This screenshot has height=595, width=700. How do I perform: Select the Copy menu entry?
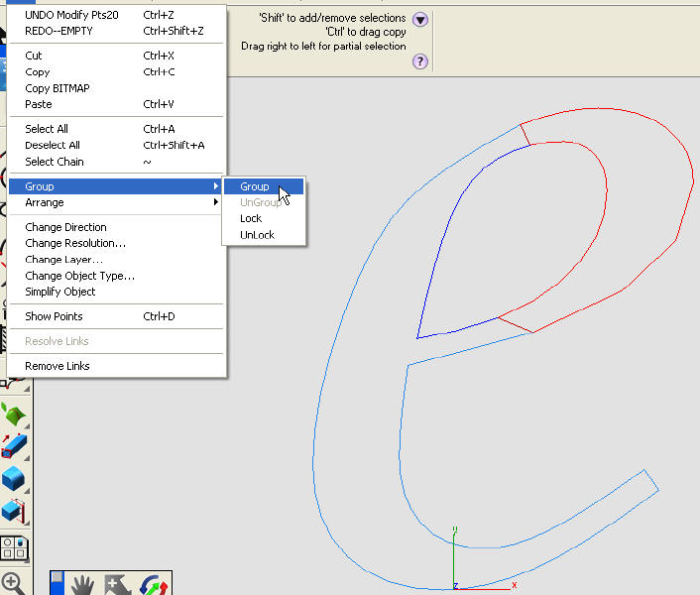coord(116,71)
